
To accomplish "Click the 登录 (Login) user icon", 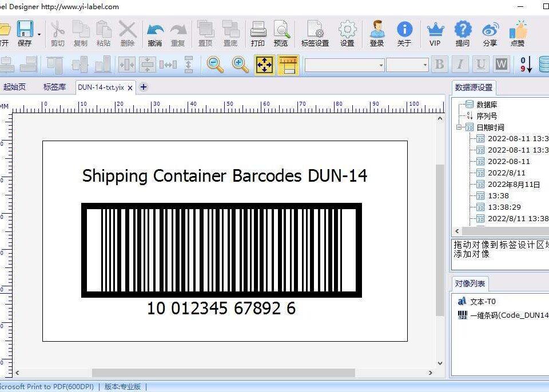I will click(x=377, y=29).
